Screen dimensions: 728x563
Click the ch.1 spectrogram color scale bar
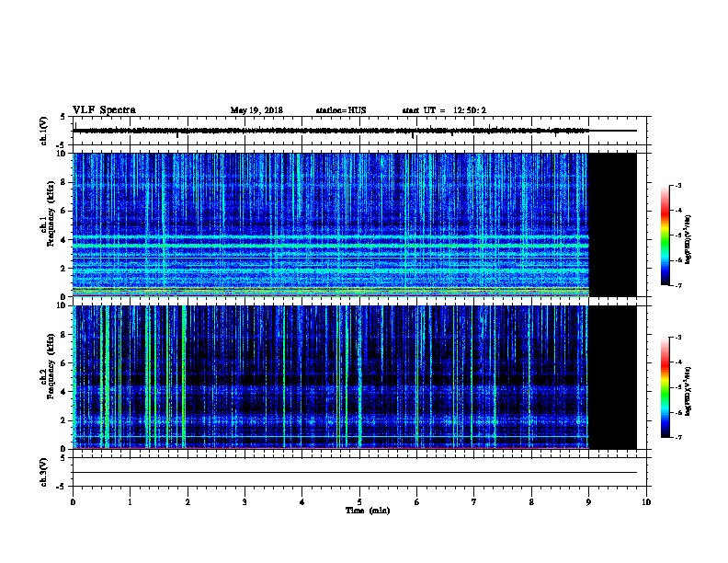665,236
